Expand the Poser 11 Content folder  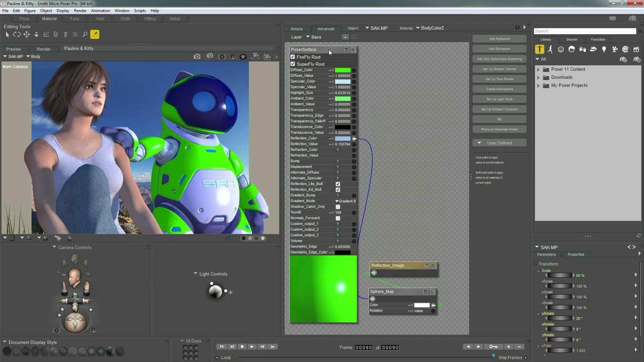pos(538,69)
